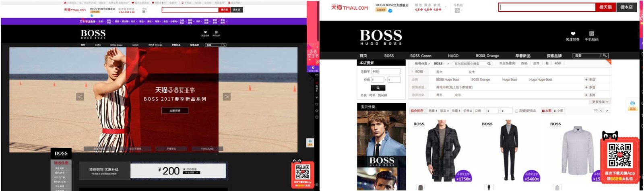Check the store VIP products checkbox

pyautogui.click(x=516, y=111)
